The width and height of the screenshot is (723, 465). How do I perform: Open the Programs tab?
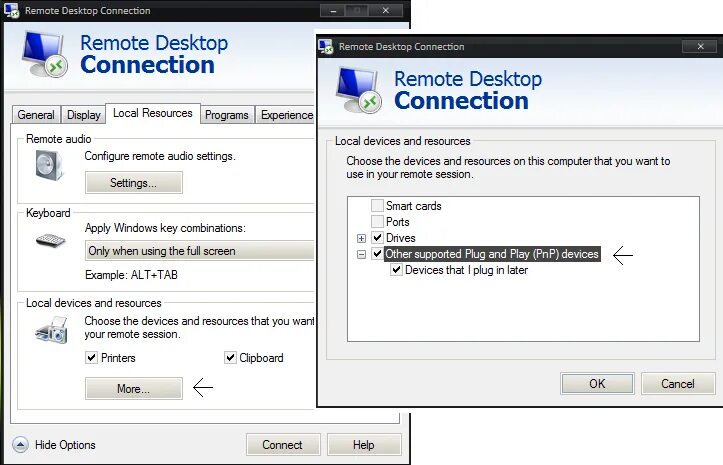[x=226, y=115]
